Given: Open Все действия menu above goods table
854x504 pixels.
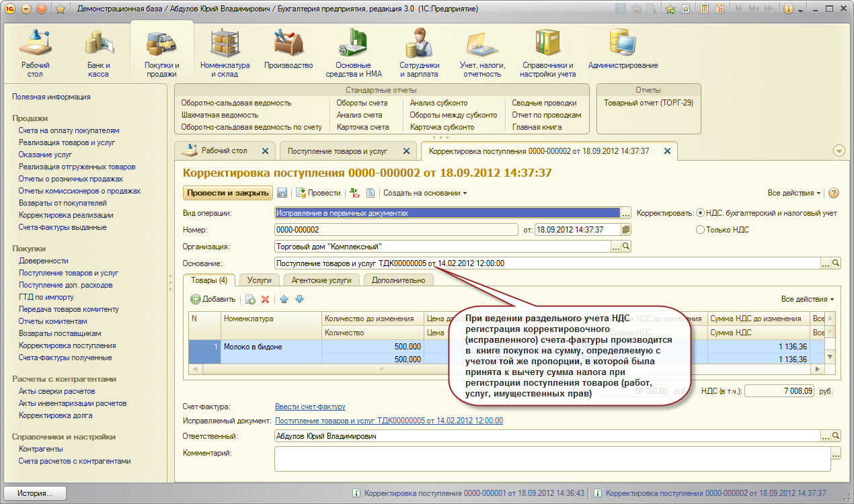Looking at the screenshot, I should click(808, 299).
